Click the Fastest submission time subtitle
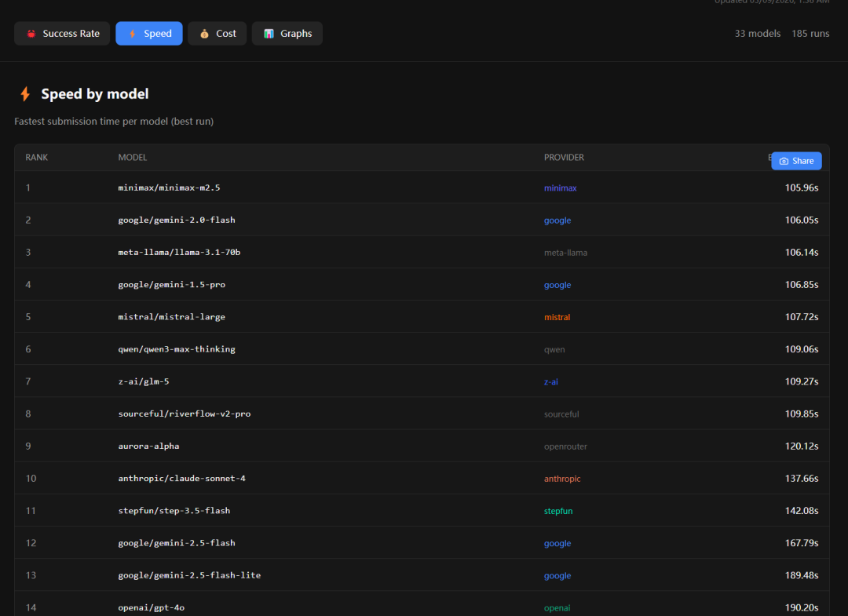This screenshot has height=616, width=848. (114, 122)
